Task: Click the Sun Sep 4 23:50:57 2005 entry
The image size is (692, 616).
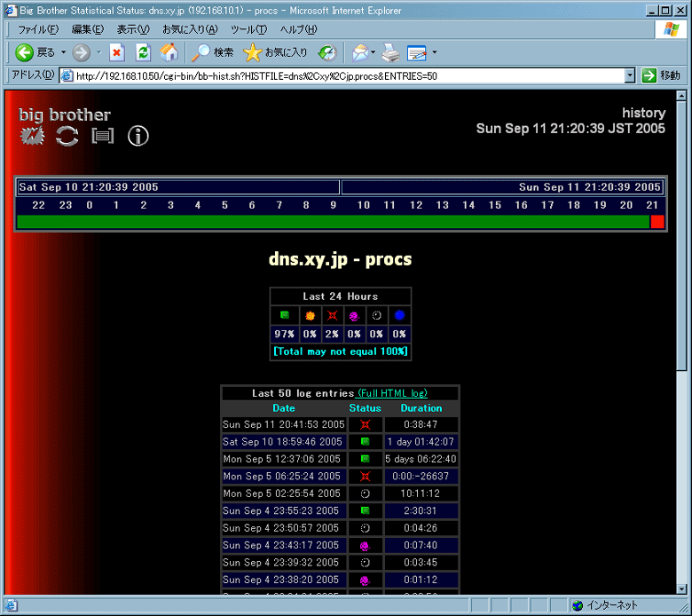Action: click(x=280, y=528)
